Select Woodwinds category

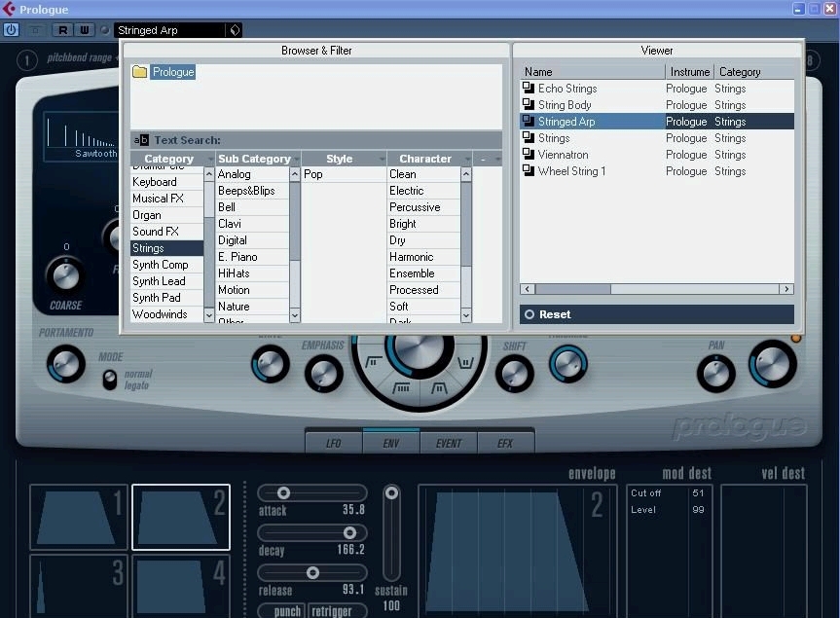(166, 314)
